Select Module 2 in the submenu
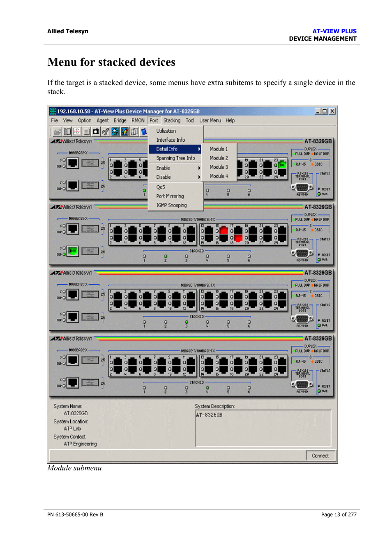This screenshot has height=555, width=392. (x=219, y=158)
